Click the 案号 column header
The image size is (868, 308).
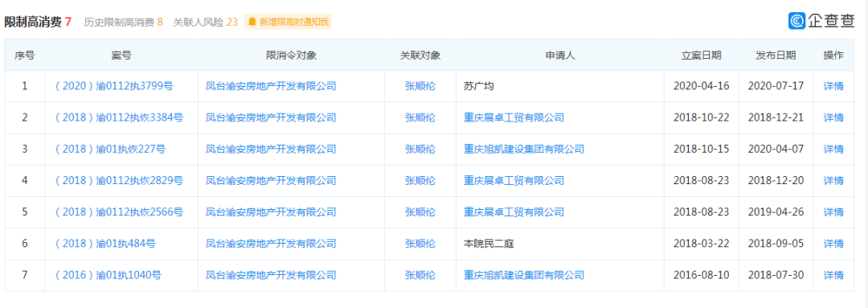(x=121, y=55)
